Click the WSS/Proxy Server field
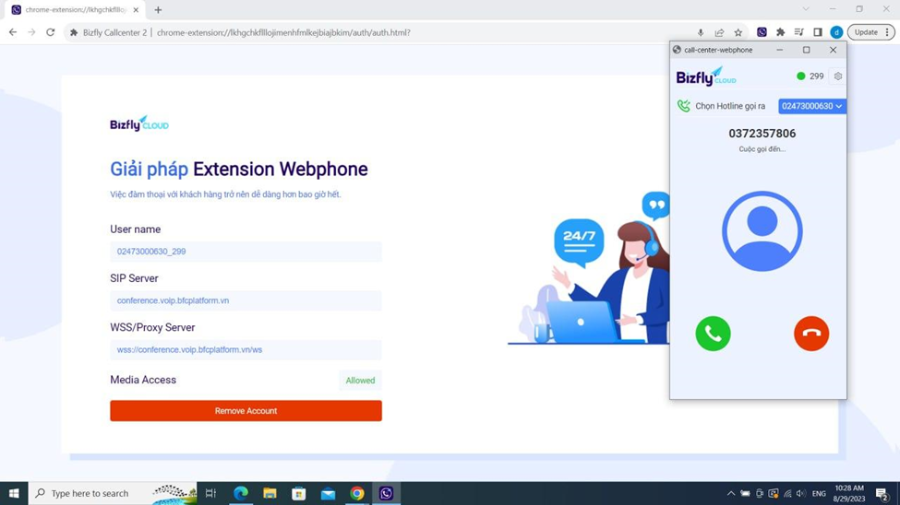The width and height of the screenshot is (900, 505). 246,349
